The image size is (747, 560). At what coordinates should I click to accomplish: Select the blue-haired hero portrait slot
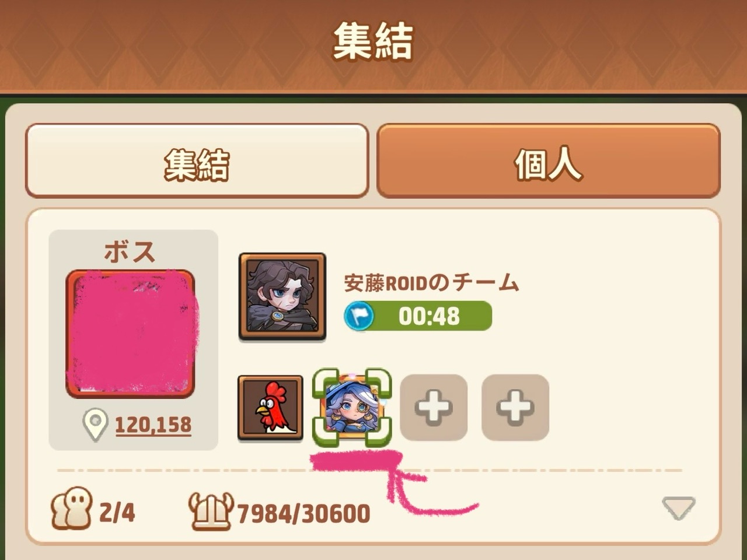point(352,407)
